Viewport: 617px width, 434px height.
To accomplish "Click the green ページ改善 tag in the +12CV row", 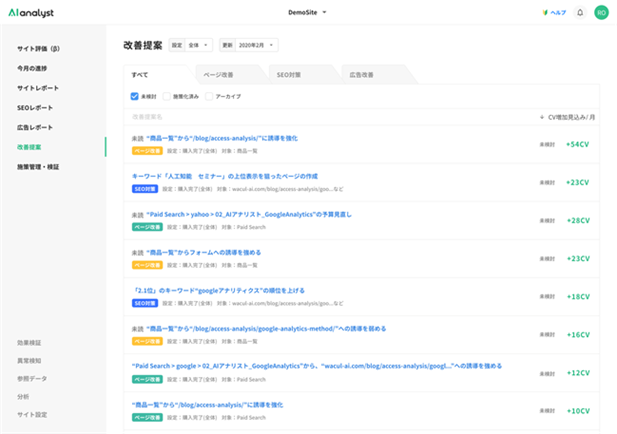I will pyautogui.click(x=147, y=379).
